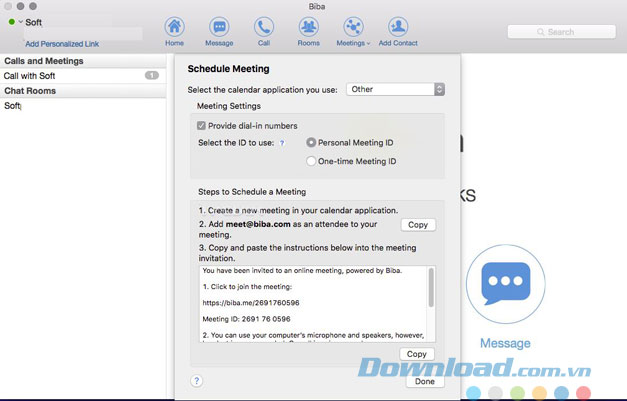Image resolution: width=627 pixels, height=401 pixels.
Task: Toggle the Provide dial-in numbers checkbox
Action: [x=201, y=126]
